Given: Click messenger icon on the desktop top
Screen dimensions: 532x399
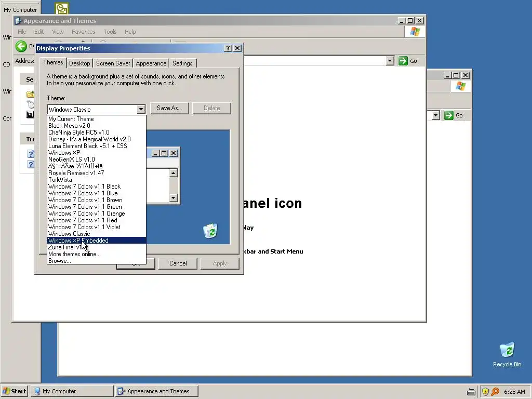Looking at the screenshot, I should [62, 8].
